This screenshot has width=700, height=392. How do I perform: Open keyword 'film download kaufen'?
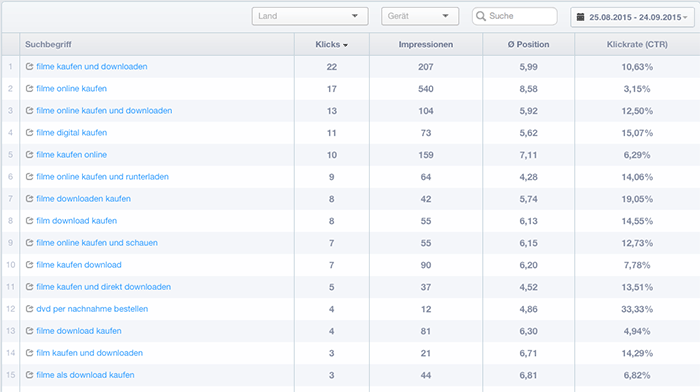tap(76, 221)
